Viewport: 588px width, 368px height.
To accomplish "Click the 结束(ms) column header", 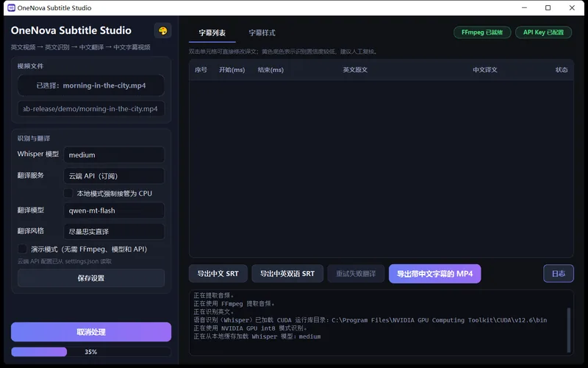I will 270,70.
